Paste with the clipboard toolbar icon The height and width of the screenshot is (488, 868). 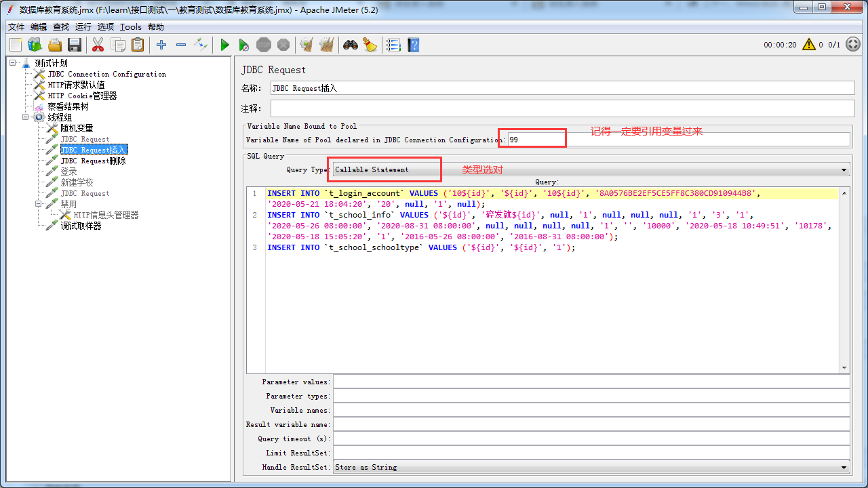(138, 45)
